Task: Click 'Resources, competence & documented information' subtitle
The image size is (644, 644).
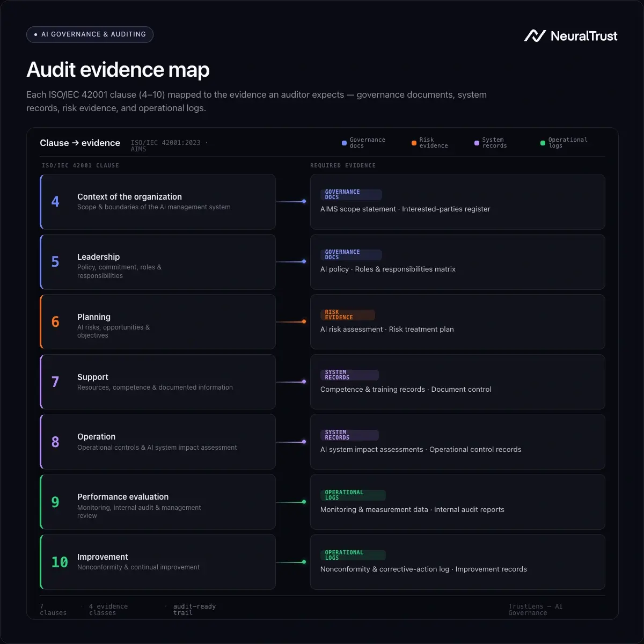Action: (155, 387)
